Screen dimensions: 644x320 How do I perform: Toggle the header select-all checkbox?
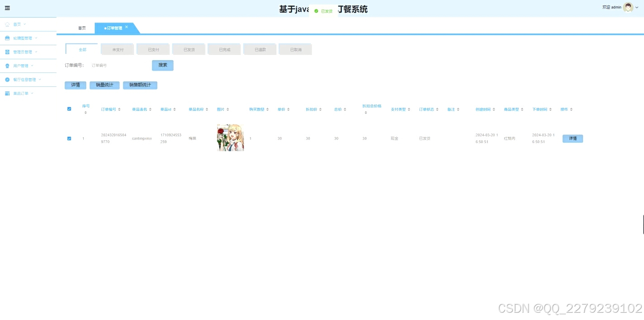[69, 109]
